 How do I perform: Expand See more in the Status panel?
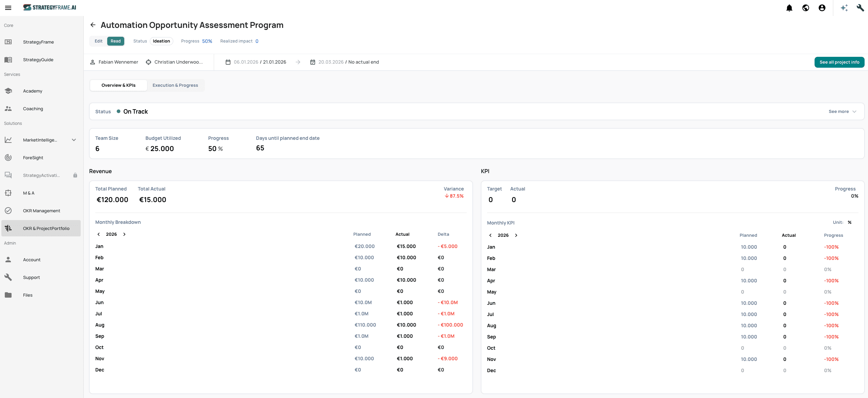coord(842,112)
